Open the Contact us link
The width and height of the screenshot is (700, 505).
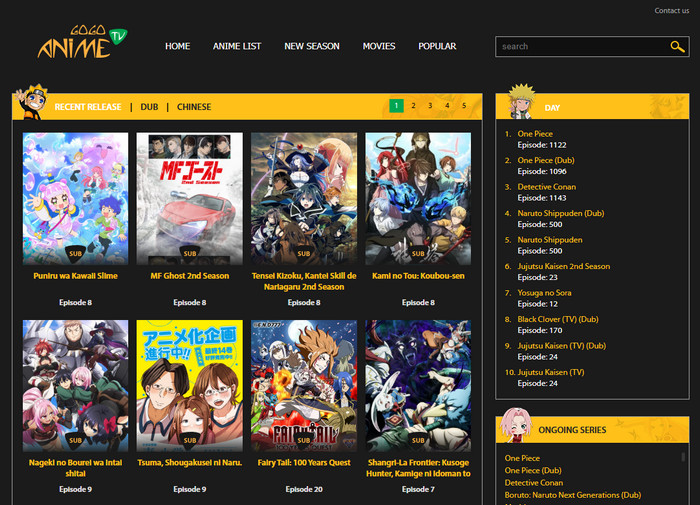pyautogui.click(x=671, y=10)
